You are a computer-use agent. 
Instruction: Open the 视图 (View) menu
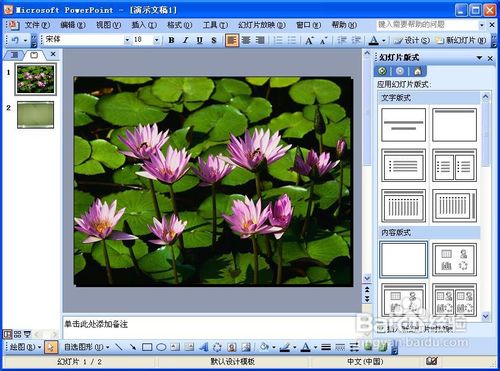tap(108, 25)
